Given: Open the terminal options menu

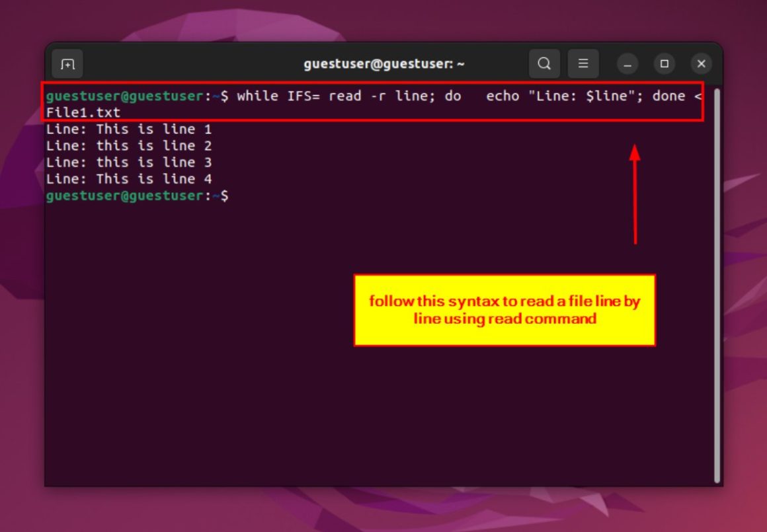Looking at the screenshot, I should coord(583,63).
